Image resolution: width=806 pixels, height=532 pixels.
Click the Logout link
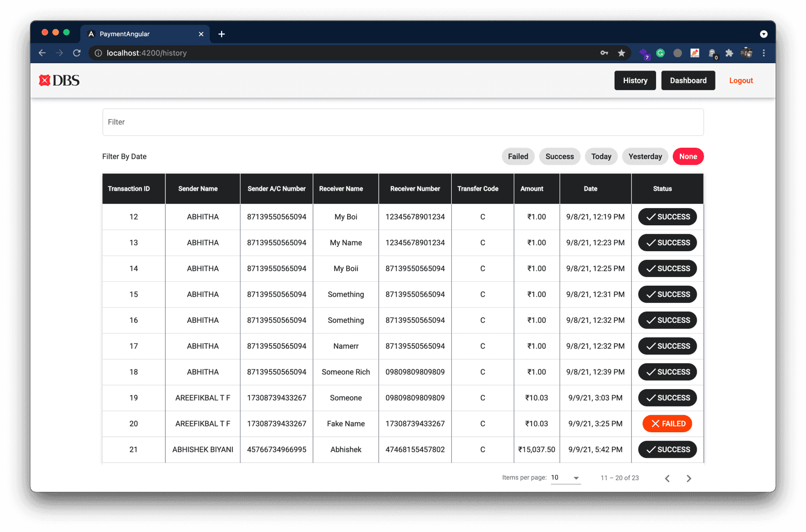[x=741, y=80]
